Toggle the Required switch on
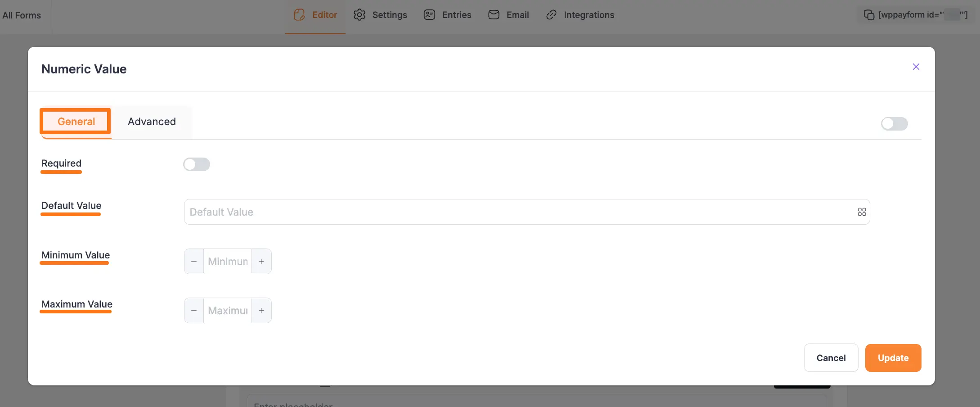This screenshot has width=980, height=407. pyautogui.click(x=197, y=164)
